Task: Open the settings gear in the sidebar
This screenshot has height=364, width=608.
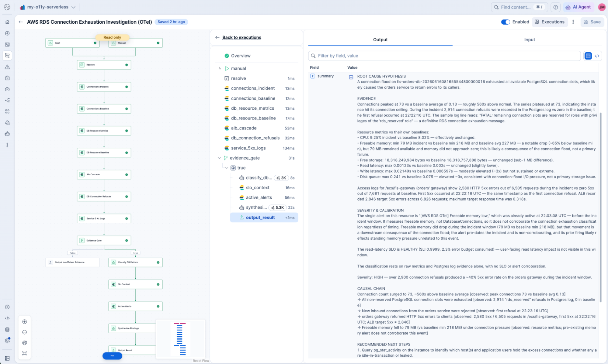Action: click(x=7, y=341)
